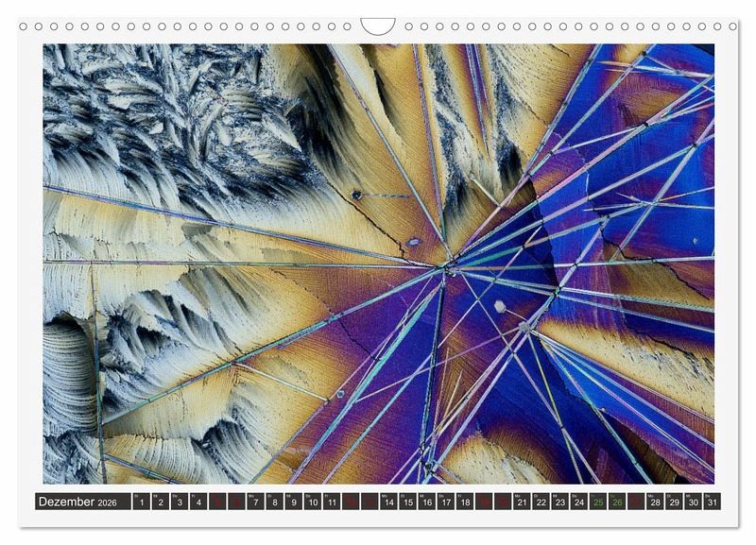
Task: Pick day 4 in the date row
Action: point(198,502)
